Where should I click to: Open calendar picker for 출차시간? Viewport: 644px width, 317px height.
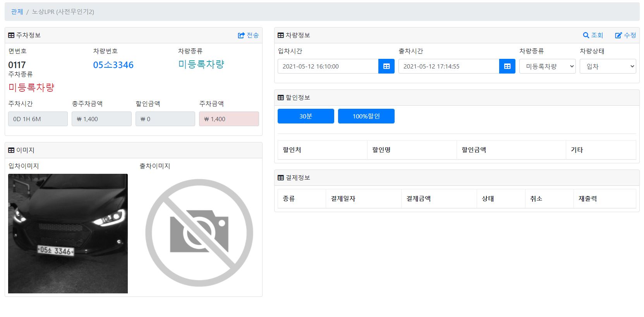click(507, 66)
